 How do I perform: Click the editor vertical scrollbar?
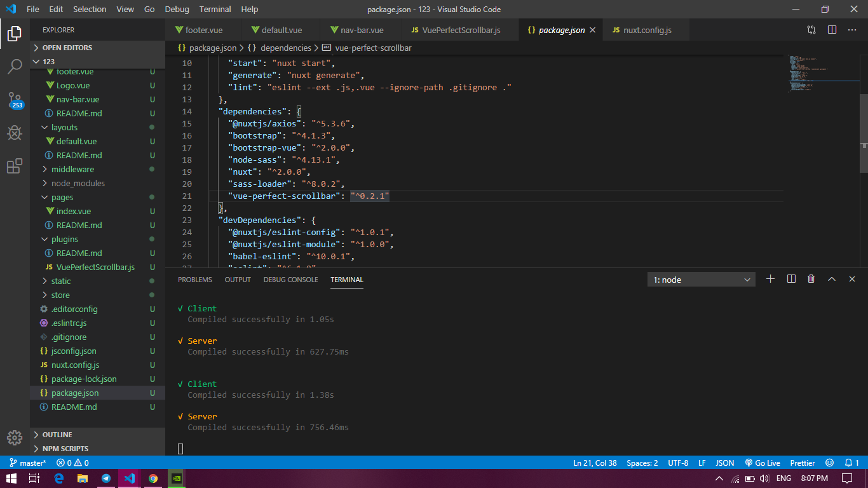[x=864, y=133]
